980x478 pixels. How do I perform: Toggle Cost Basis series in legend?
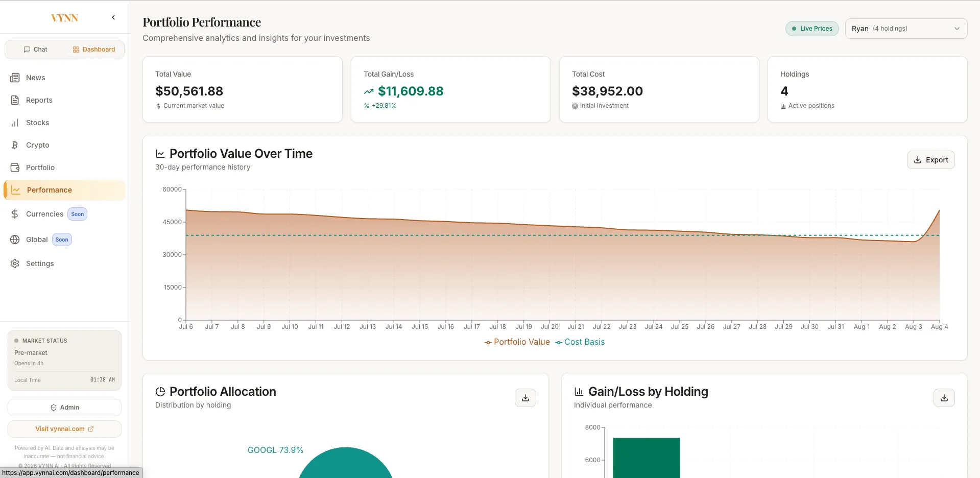click(580, 342)
